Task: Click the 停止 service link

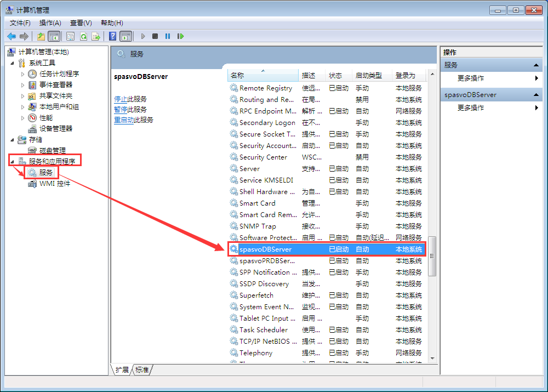Action: 121,99
